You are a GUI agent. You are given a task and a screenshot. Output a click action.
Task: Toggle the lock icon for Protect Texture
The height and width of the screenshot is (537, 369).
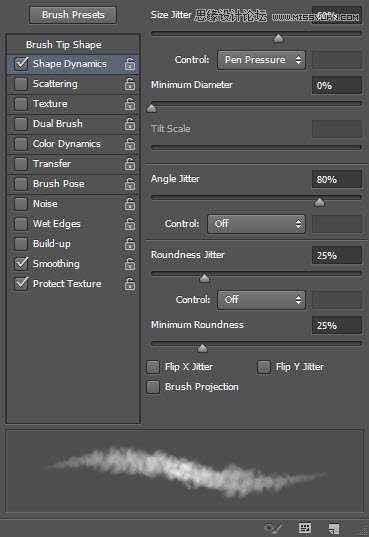click(130, 284)
